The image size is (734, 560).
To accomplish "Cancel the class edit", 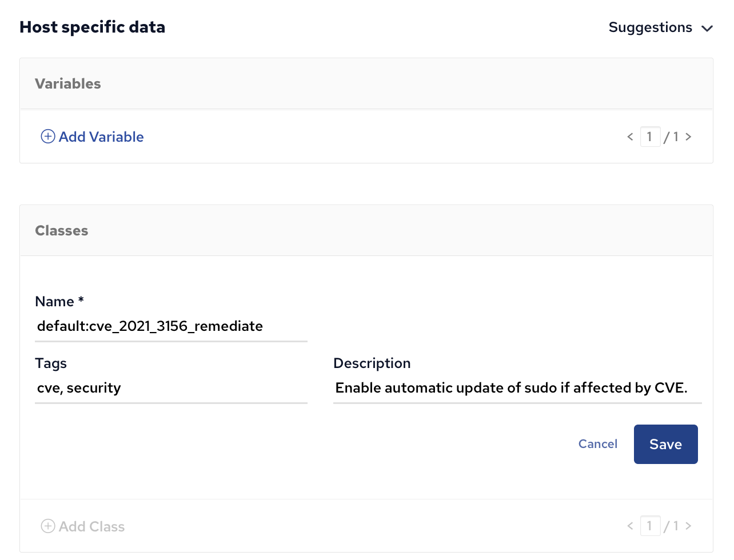I will pyautogui.click(x=598, y=444).
